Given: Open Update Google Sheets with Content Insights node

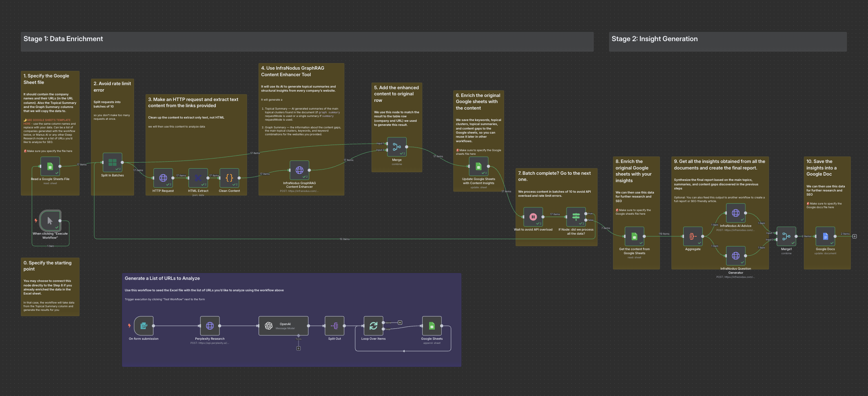Looking at the screenshot, I should [x=478, y=166].
